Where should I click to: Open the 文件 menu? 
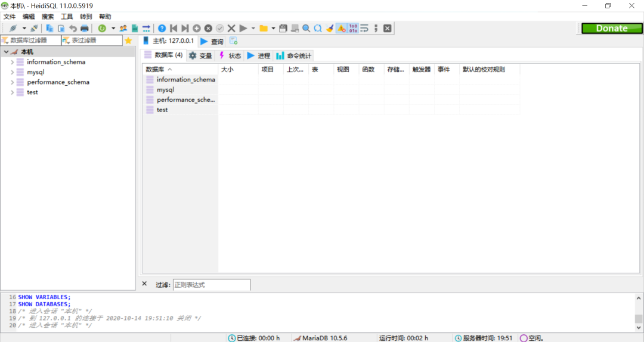(x=10, y=17)
